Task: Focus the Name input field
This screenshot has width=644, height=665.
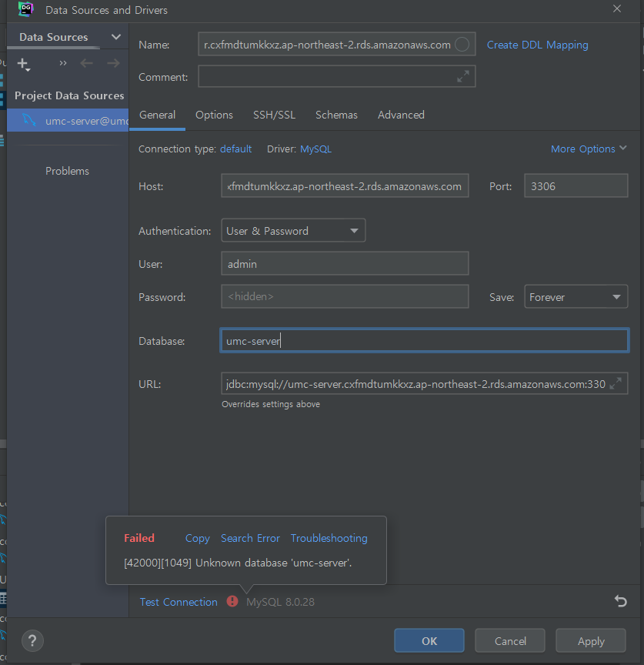Action: point(337,44)
